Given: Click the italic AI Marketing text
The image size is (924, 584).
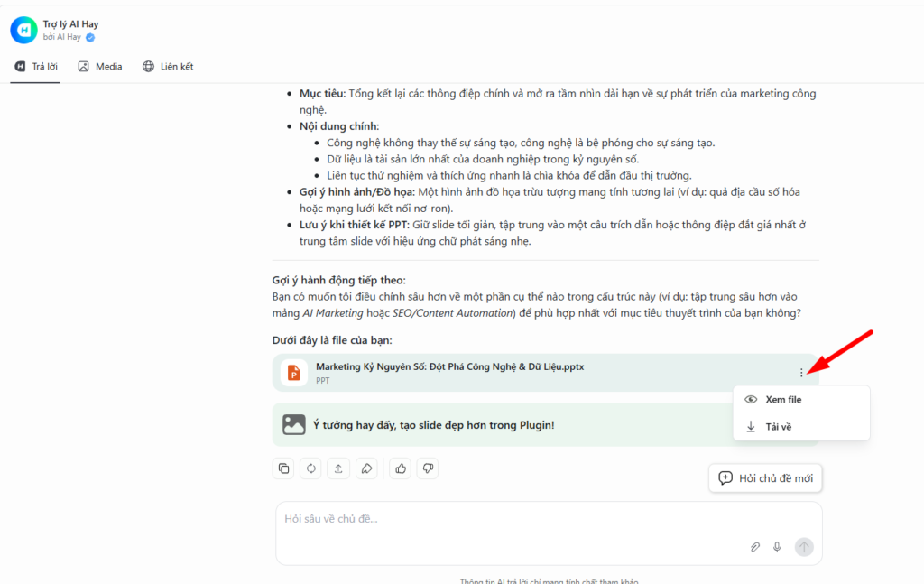Looking at the screenshot, I should (x=333, y=313).
